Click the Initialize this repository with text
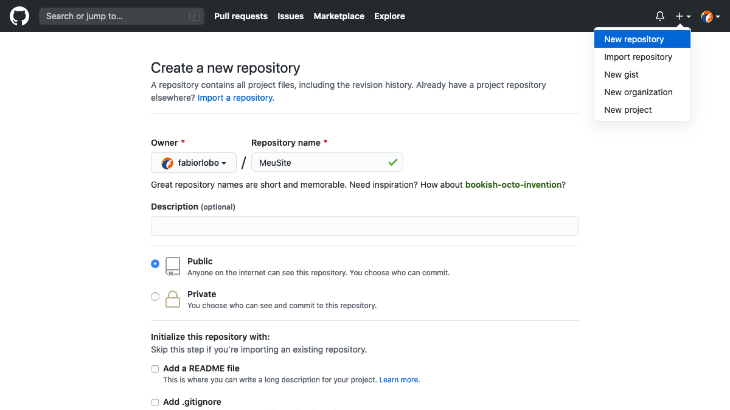730x410 pixels. point(210,337)
